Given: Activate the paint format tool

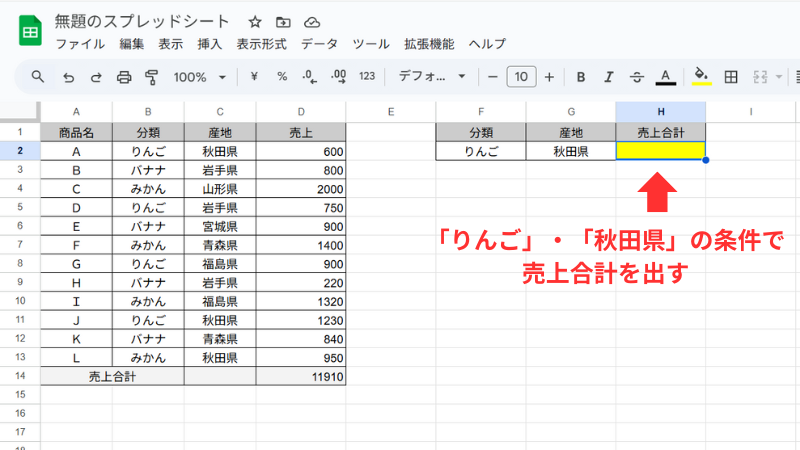Looking at the screenshot, I should [x=152, y=78].
